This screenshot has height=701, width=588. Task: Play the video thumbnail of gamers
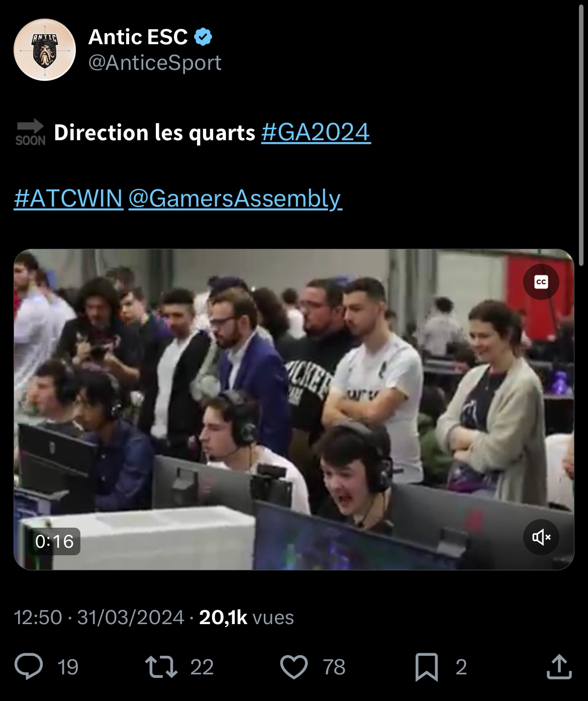(294, 410)
